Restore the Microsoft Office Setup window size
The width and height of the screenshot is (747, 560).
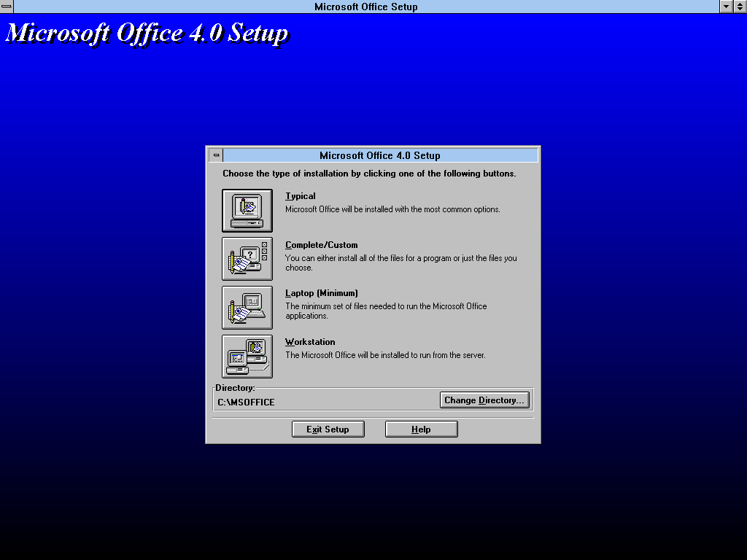pos(740,6)
